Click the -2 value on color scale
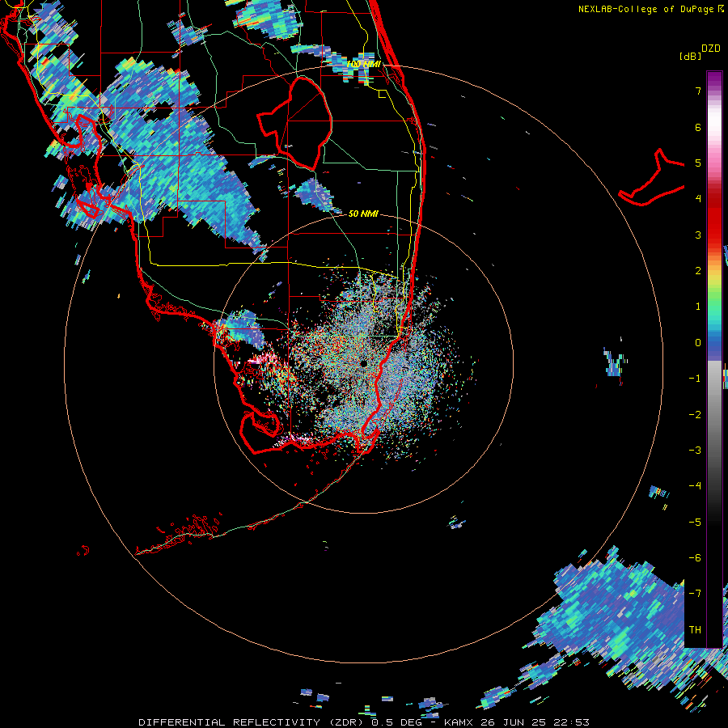 [695, 414]
